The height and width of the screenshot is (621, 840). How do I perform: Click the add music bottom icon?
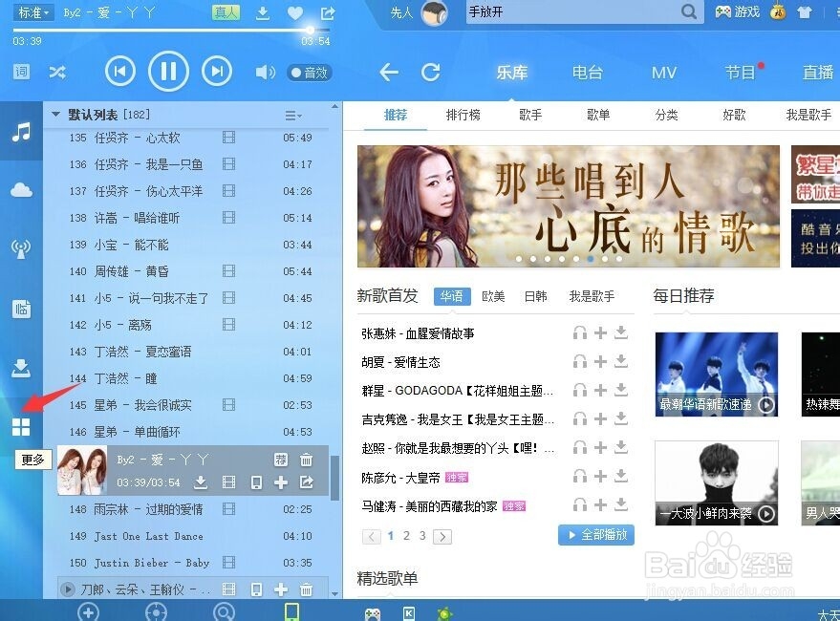(88, 611)
